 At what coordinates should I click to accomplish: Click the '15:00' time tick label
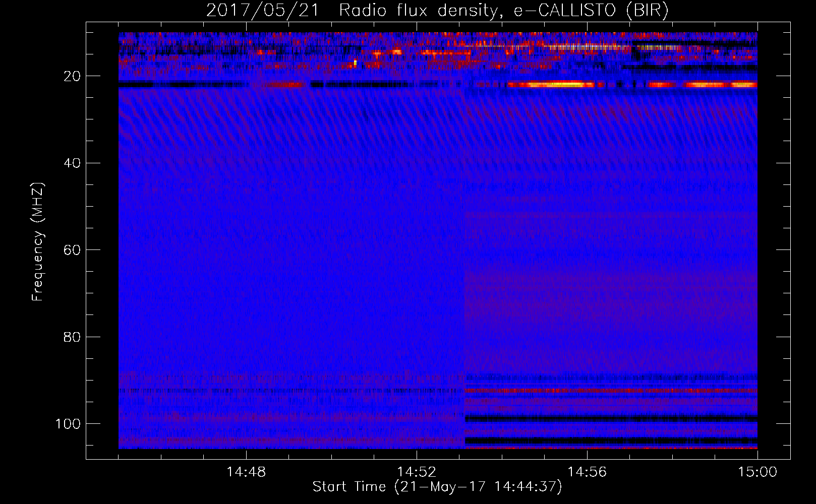pyautogui.click(x=757, y=472)
